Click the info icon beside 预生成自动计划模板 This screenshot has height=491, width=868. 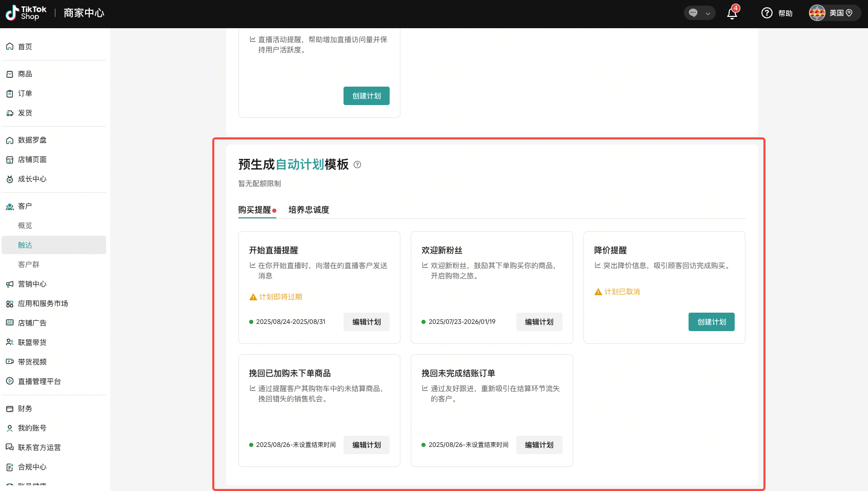[357, 165]
